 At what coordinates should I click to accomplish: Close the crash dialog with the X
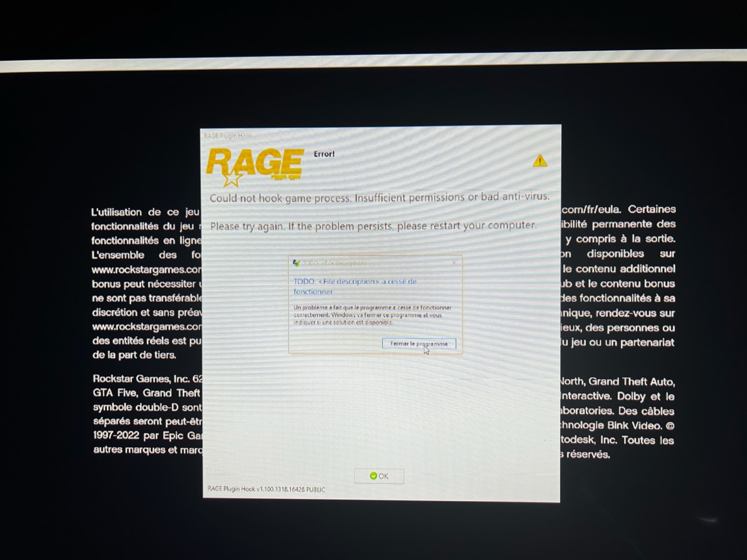click(454, 262)
